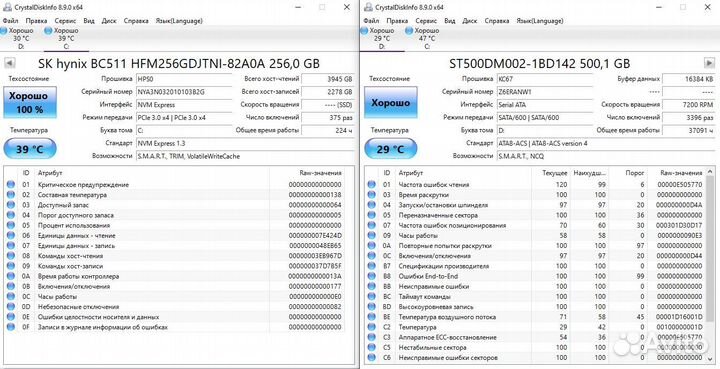Click power-on hours value 37091 ч
This screenshot has height=369, width=720.
tap(688, 130)
